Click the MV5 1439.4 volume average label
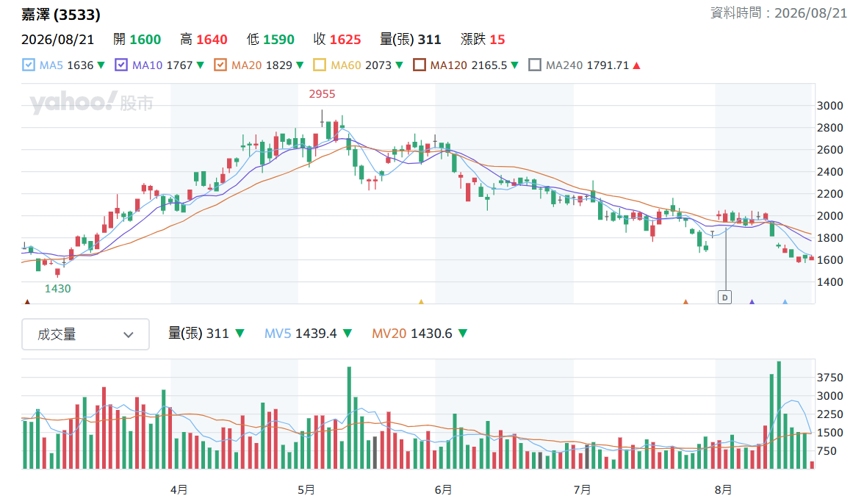This screenshot has width=853, height=504. pos(300,334)
